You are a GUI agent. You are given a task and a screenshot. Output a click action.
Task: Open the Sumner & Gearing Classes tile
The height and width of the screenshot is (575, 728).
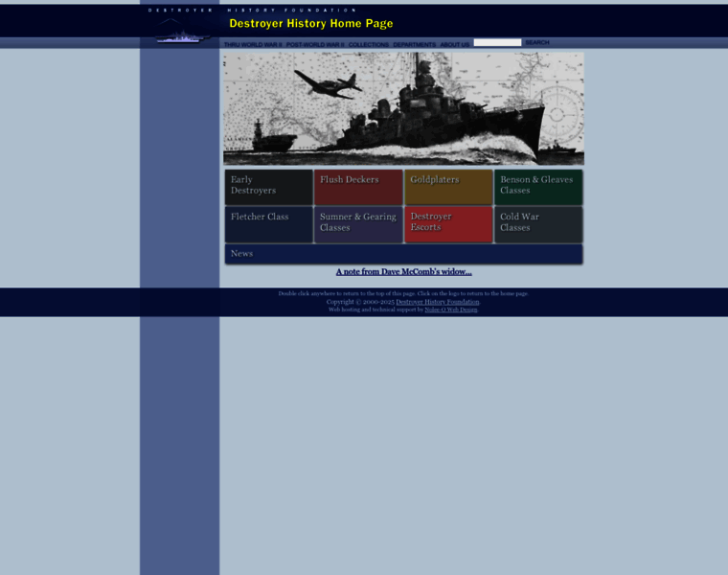pos(358,224)
